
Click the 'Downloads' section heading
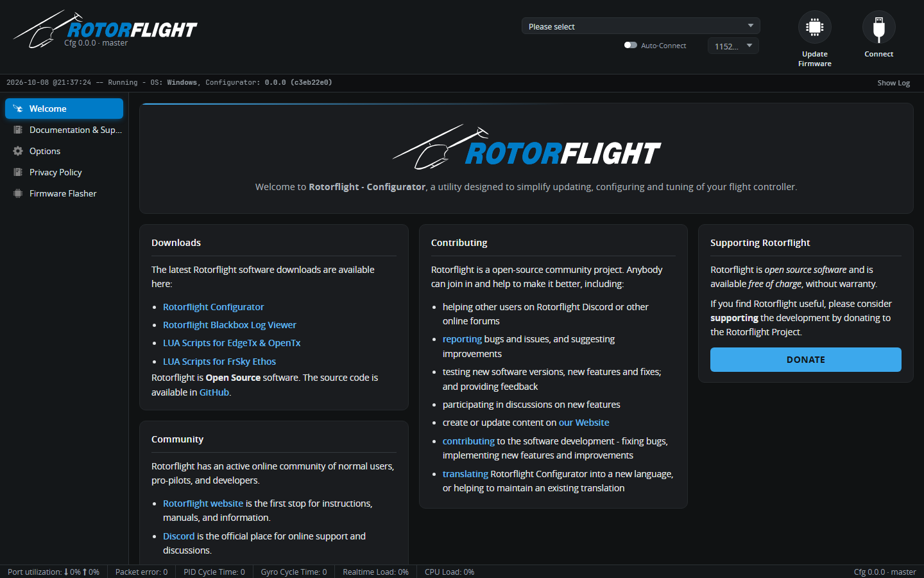tap(176, 243)
